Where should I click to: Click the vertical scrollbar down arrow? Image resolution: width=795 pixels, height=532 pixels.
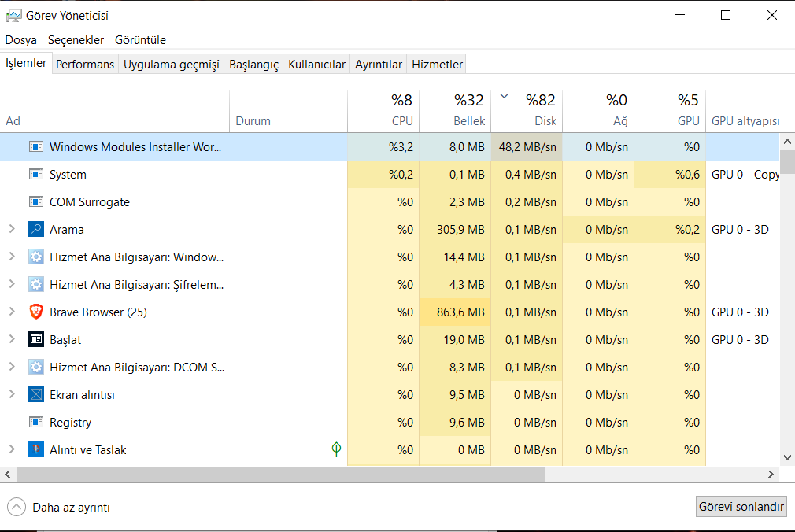tap(786, 456)
